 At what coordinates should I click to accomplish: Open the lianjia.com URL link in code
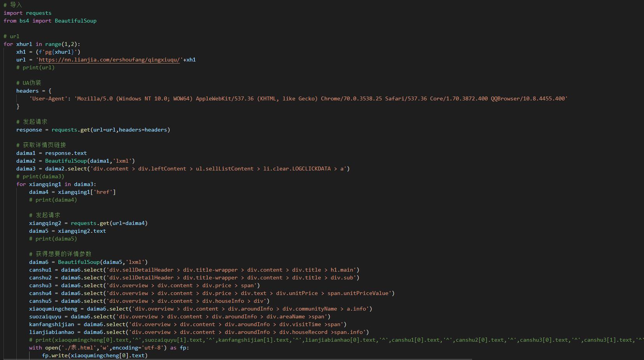(x=109, y=60)
